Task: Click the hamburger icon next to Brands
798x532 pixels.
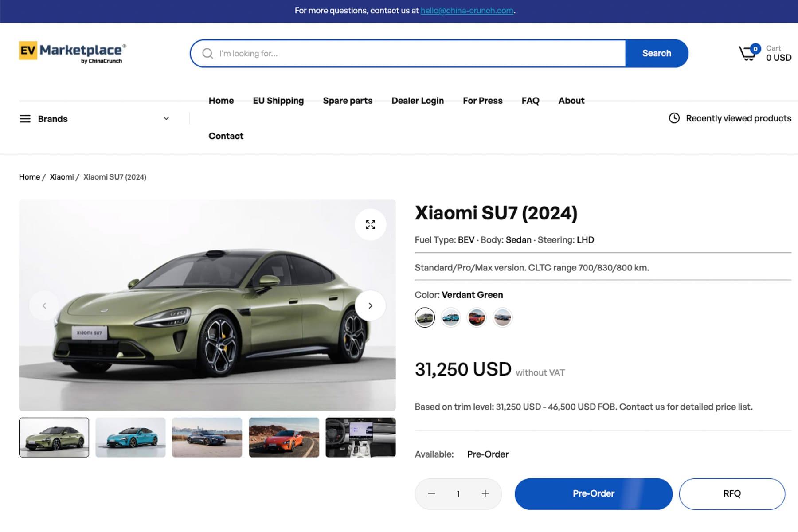Action: click(25, 118)
